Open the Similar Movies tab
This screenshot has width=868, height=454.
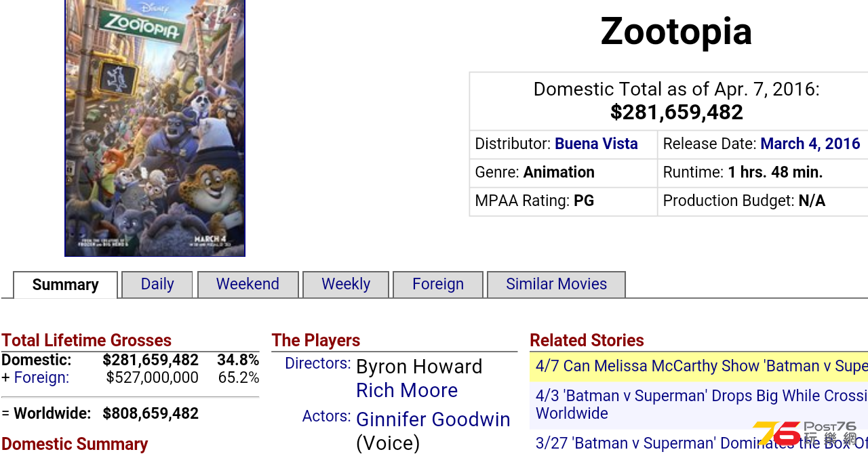556,285
